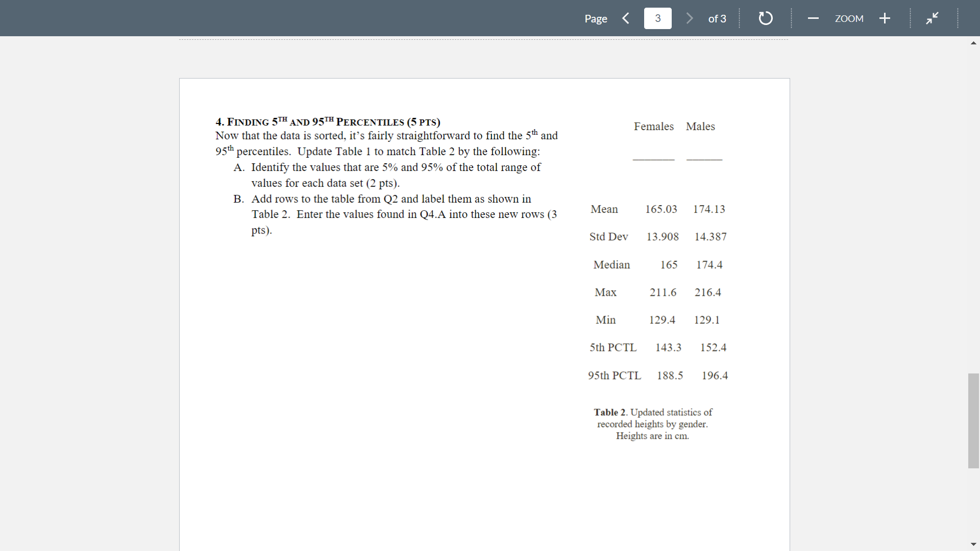The width and height of the screenshot is (980, 551).
Task: Go to next page with right chevron
Action: pyautogui.click(x=690, y=18)
